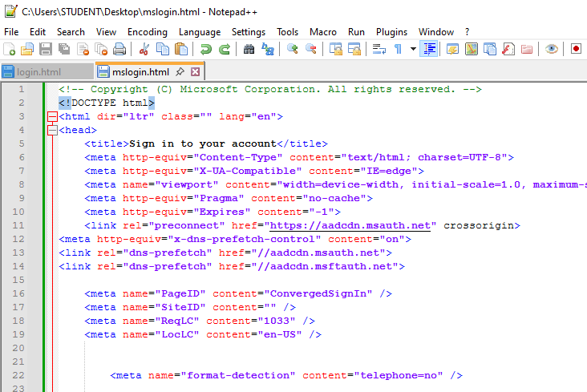Click the New file toolbar icon
This screenshot has width=587, height=392.
pyautogui.click(x=10, y=49)
